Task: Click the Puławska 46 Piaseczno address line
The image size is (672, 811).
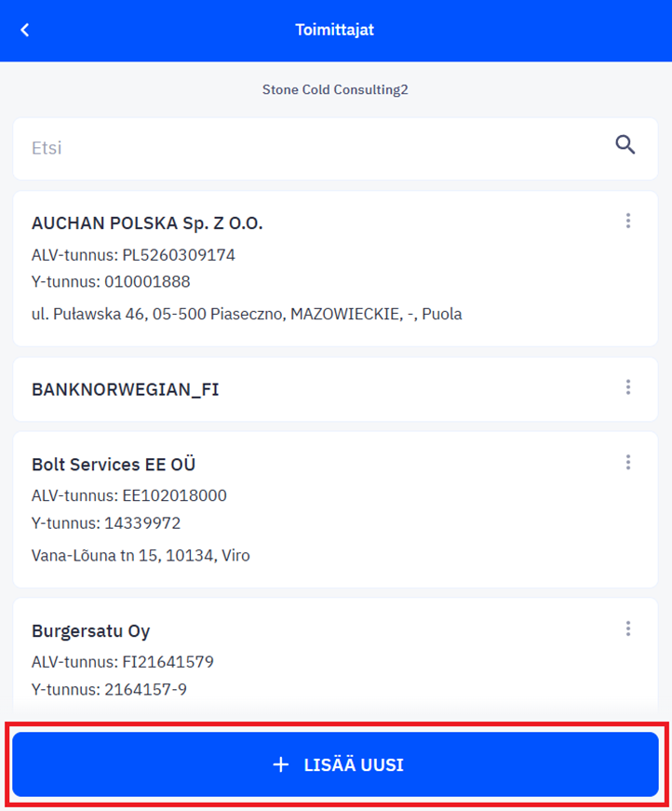Action: coord(247,314)
